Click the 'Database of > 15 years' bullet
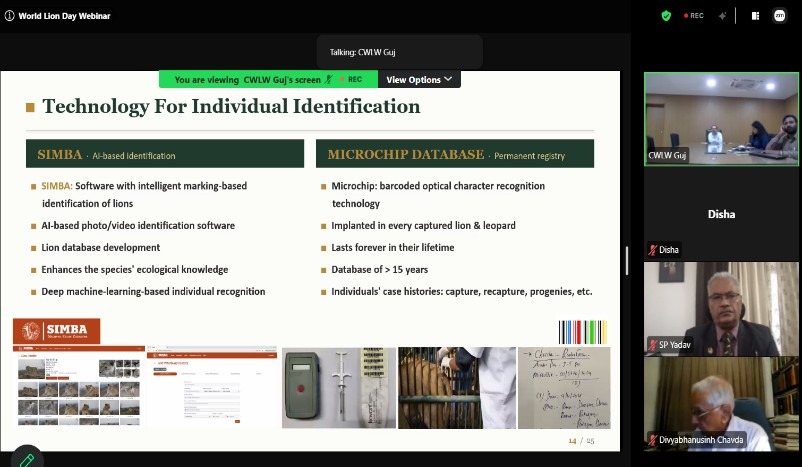 coord(380,270)
